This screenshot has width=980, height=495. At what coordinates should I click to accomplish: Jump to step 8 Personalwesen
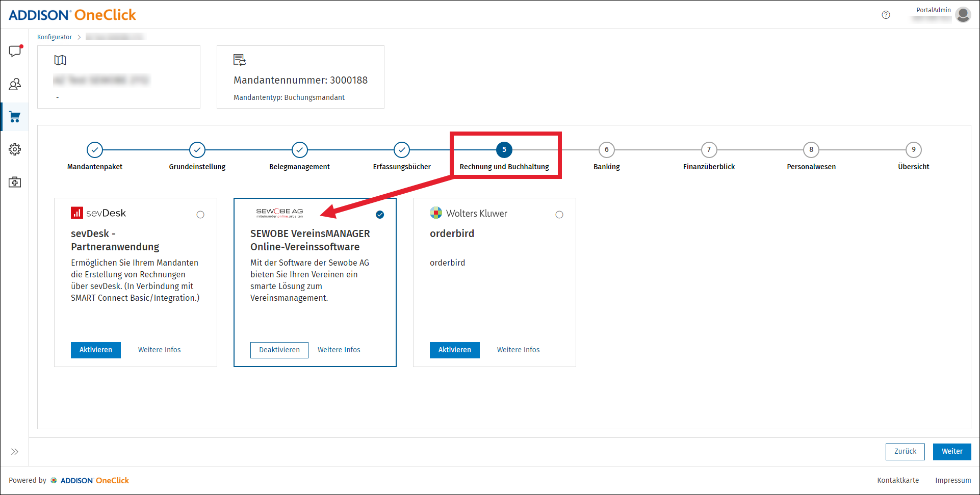(811, 150)
